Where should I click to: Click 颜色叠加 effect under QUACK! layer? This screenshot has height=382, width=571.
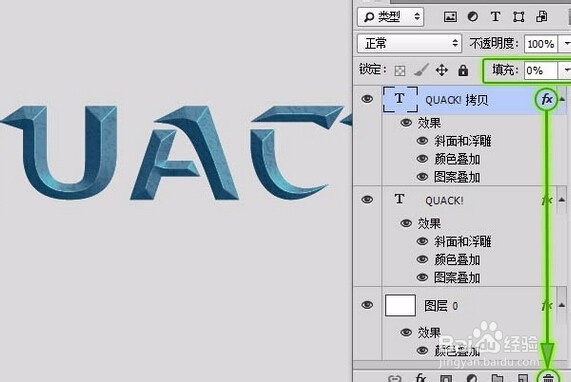click(457, 260)
